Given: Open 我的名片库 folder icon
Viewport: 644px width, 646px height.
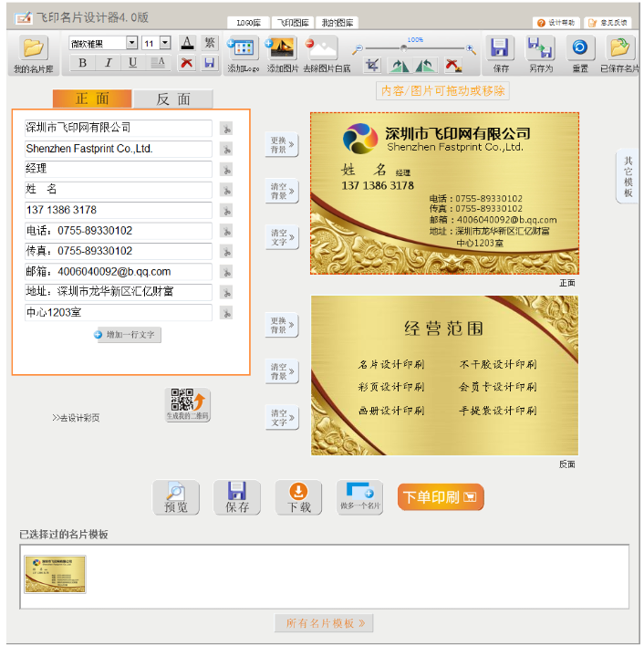Looking at the screenshot, I should [33, 49].
